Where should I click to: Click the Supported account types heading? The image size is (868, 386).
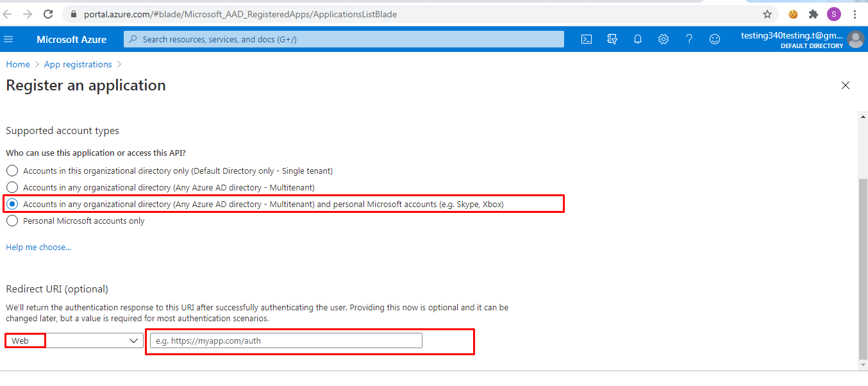(x=62, y=130)
